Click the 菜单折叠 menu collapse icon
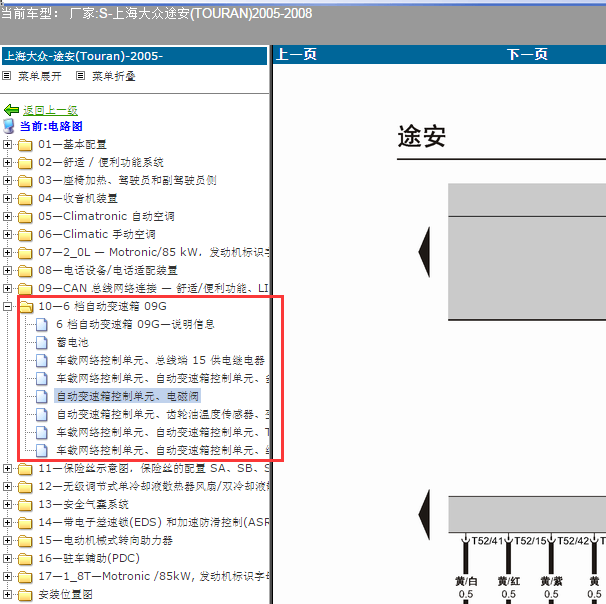This screenshot has width=606, height=604. [x=80, y=75]
